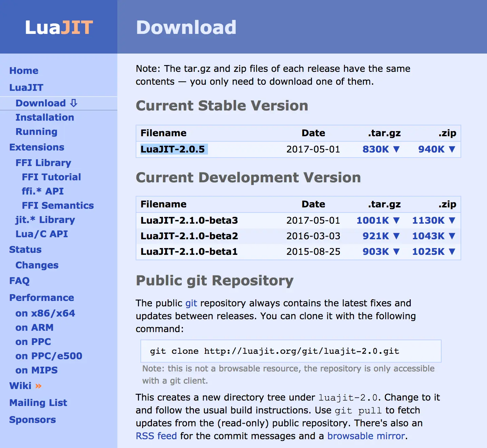View performance on ARM
This screenshot has height=448, width=487.
(x=35, y=327)
